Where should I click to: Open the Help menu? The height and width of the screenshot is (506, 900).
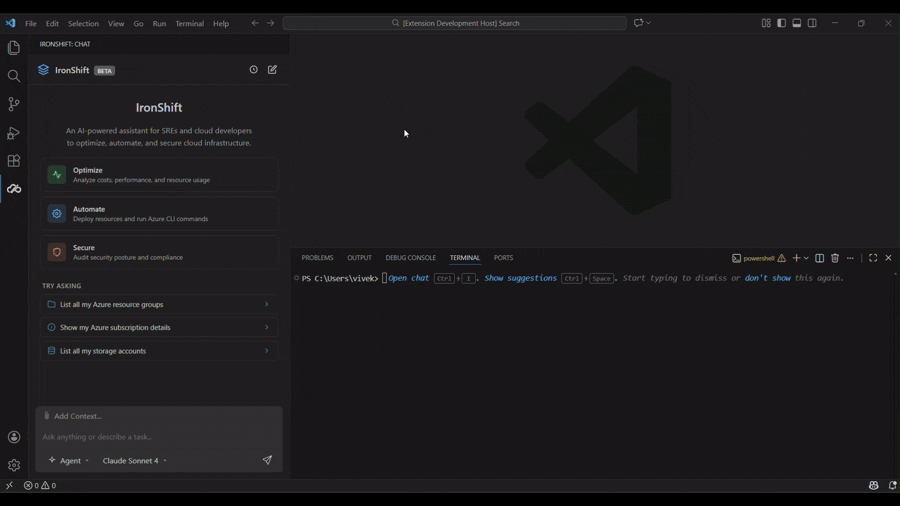(221, 24)
